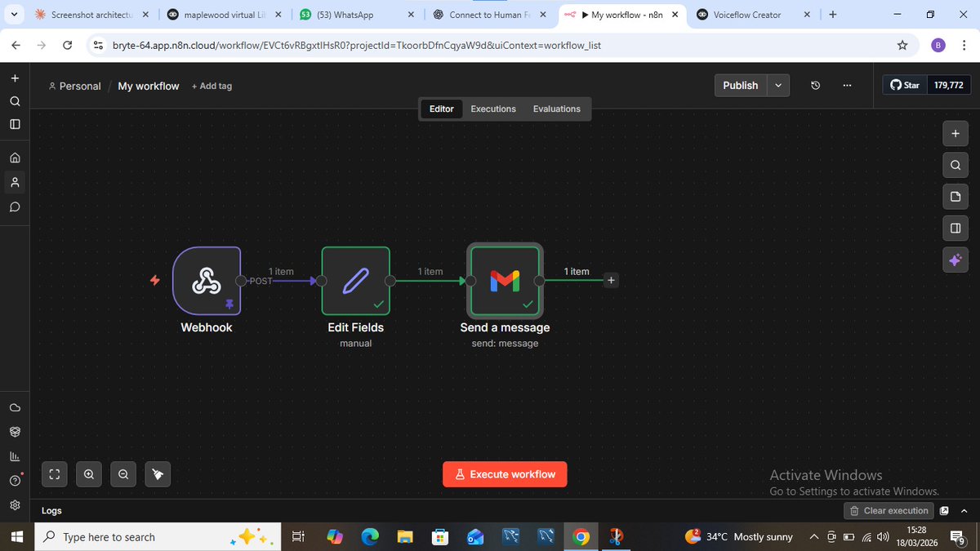Click the taskbar search box
Viewport: 980px width, 551px height.
pyautogui.click(x=158, y=537)
